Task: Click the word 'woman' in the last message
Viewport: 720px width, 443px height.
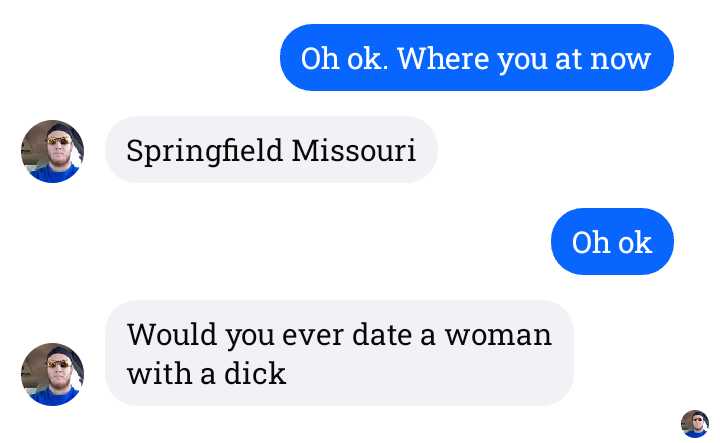Action: pyautogui.click(x=498, y=336)
